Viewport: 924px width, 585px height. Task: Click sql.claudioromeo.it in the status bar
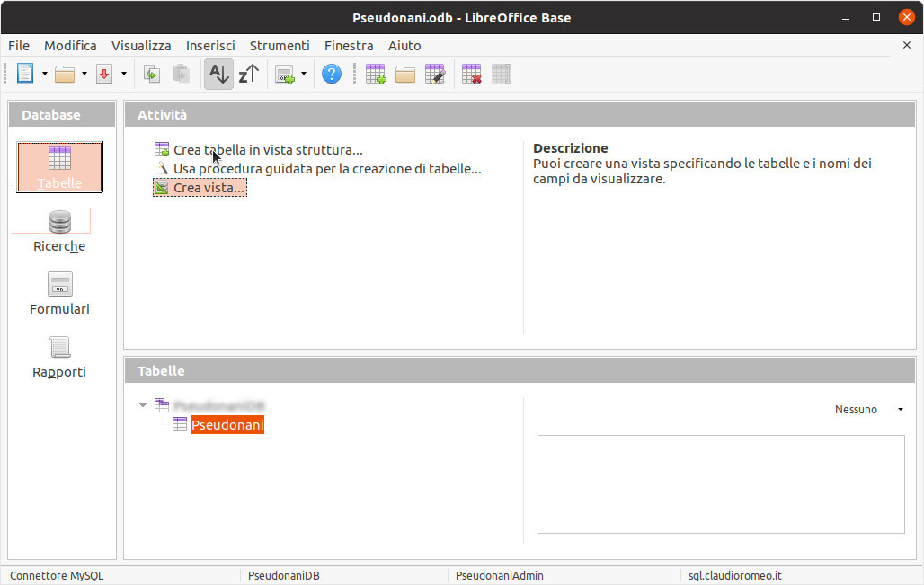coord(735,576)
